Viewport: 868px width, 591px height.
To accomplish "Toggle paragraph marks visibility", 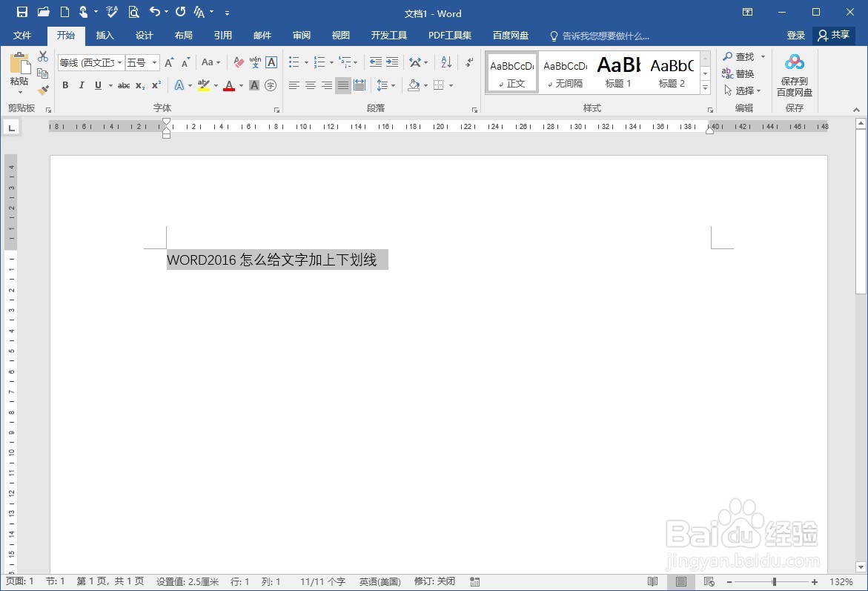I will coord(468,62).
